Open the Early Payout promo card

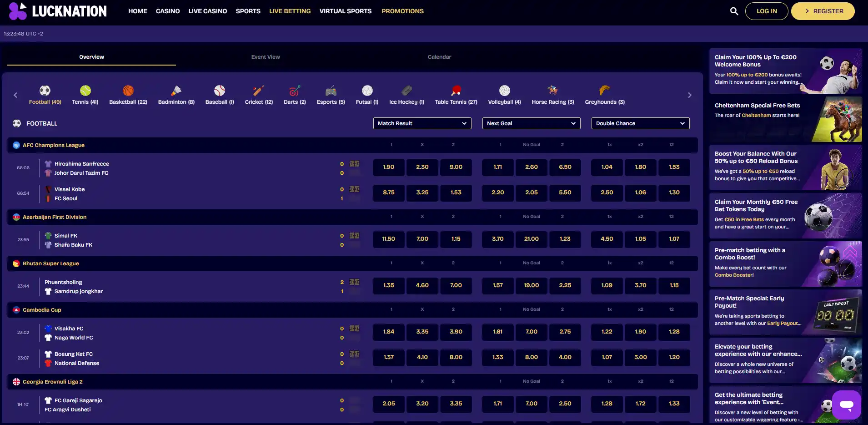pos(785,312)
